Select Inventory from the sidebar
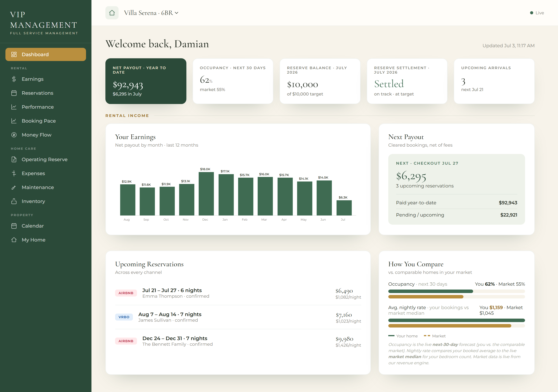Image resolution: width=558 pixels, height=392 pixels. coord(46,201)
